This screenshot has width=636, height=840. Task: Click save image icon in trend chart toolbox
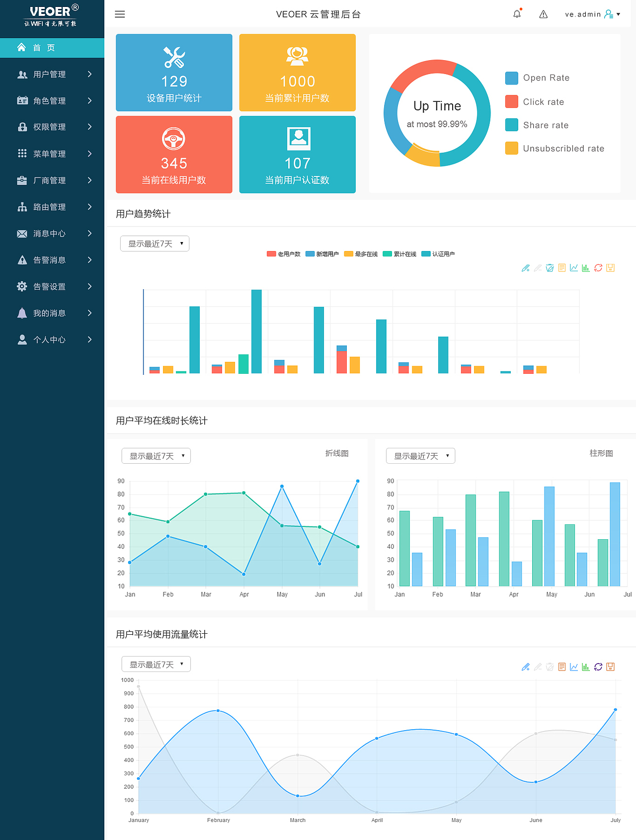click(611, 268)
